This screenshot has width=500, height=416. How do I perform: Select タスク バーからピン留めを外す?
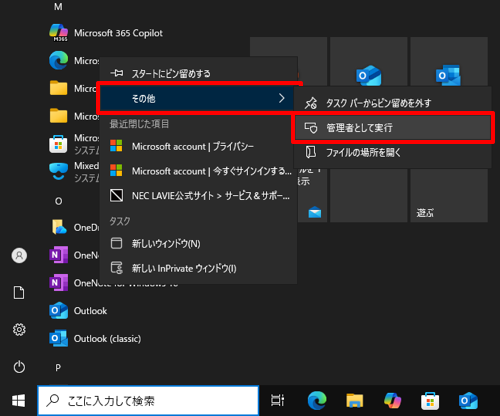point(392,103)
